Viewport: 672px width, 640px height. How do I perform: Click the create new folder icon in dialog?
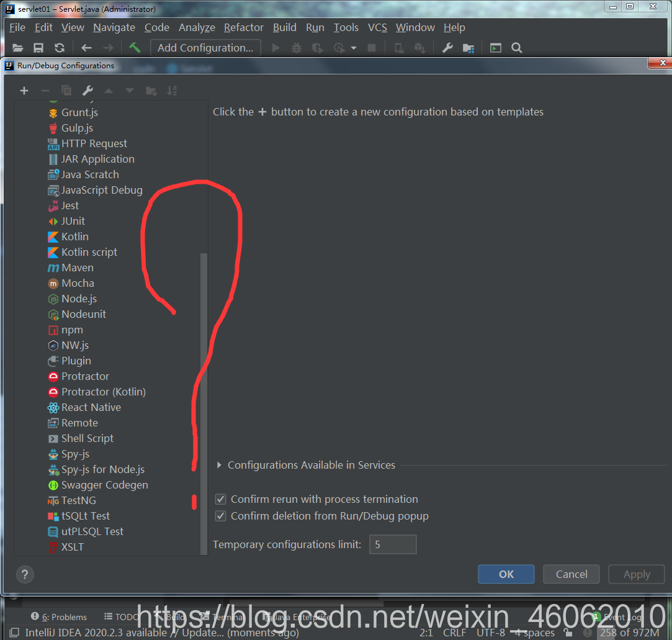pos(151,91)
